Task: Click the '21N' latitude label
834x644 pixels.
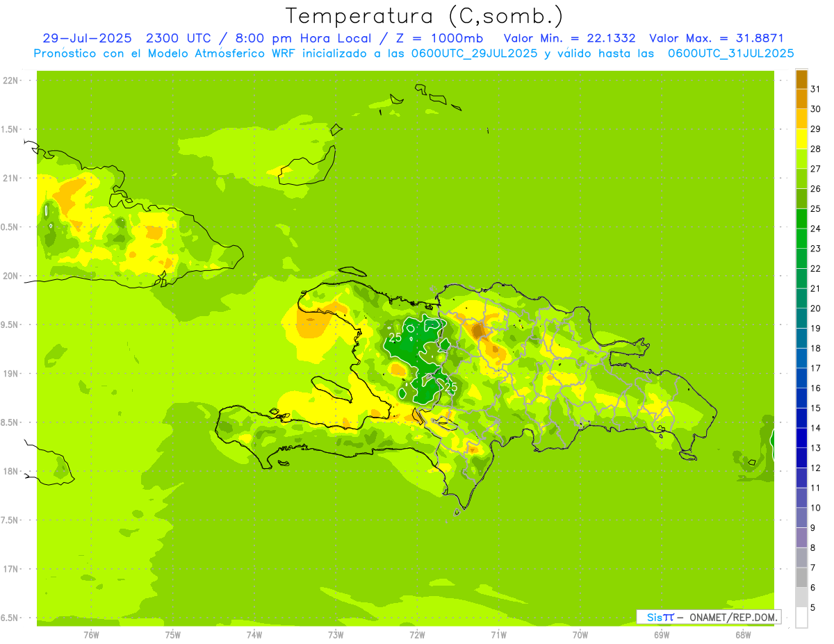Action: [10, 178]
